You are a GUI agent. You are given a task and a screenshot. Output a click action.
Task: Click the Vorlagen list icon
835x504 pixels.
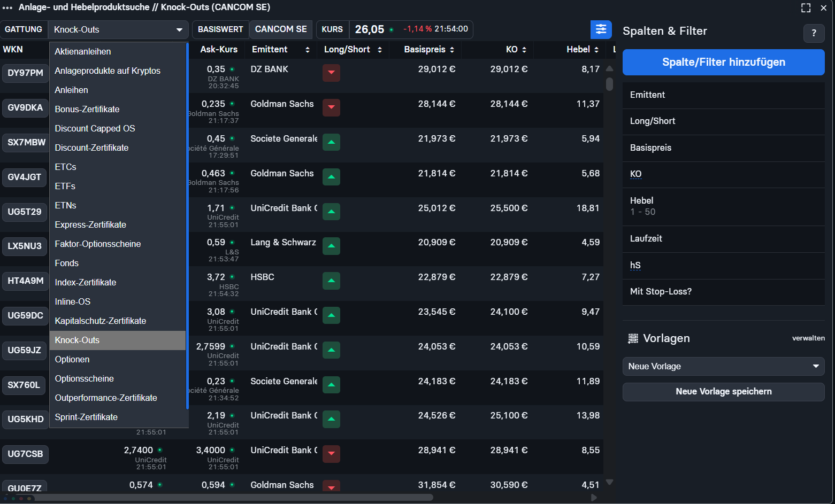tap(633, 338)
